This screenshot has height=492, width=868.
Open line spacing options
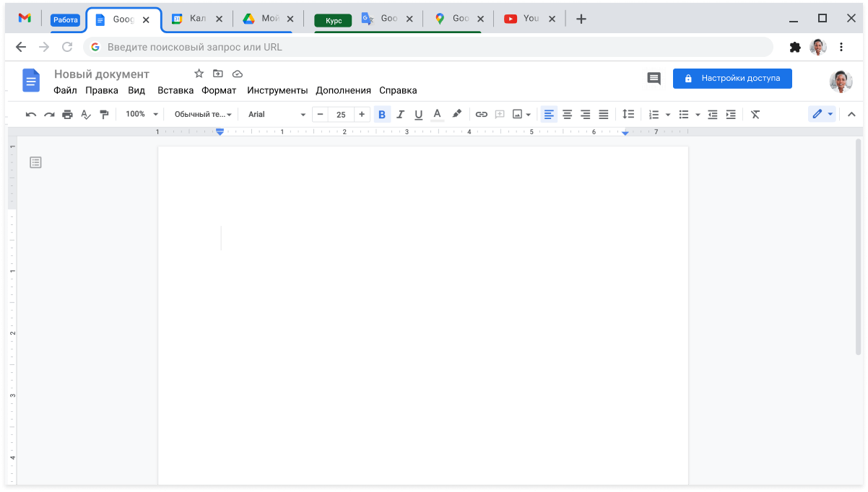628,115
